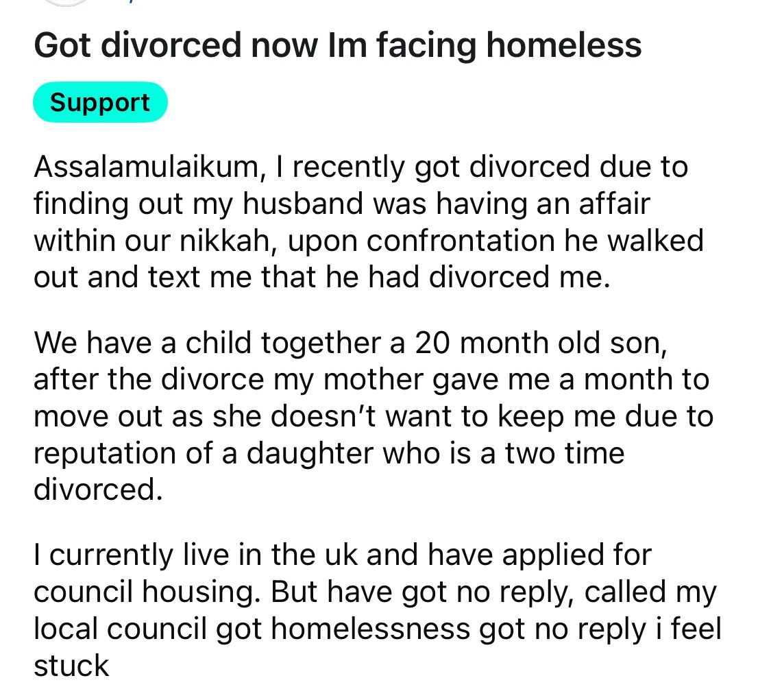The width and height of the screenshot is (771, 700).
Task: Tap the Support flair tag
Action: 100,103
